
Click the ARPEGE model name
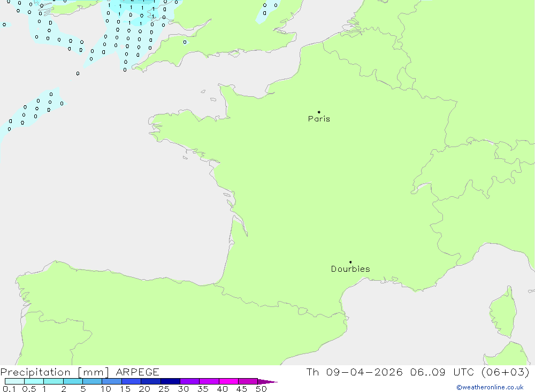pyautogui.click(x=137, y=372)
